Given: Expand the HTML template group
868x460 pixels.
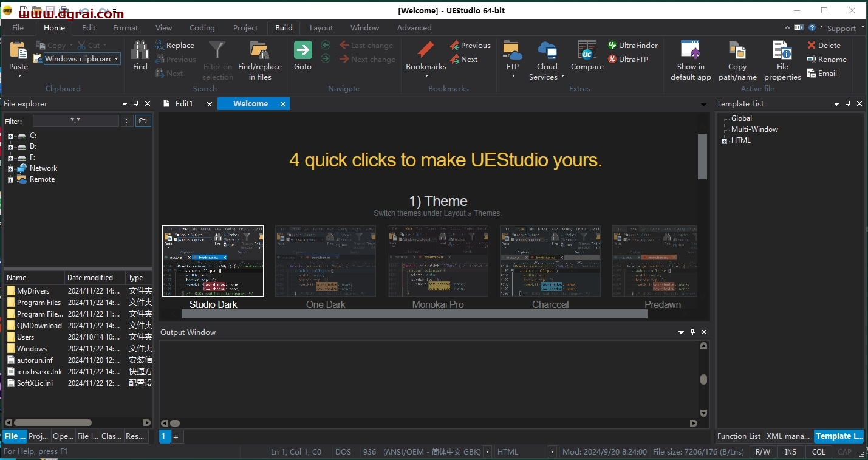Looking at the screenshot, I should pos(724,141).
